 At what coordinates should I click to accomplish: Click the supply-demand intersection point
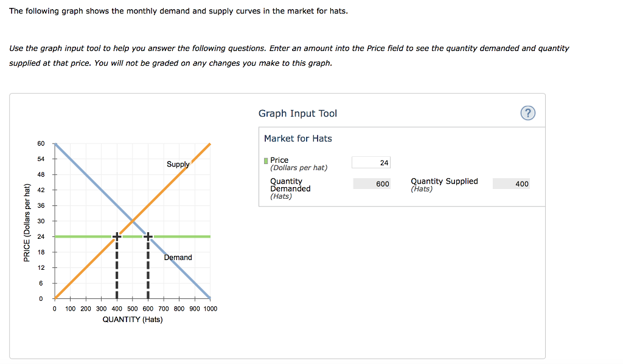click(132, 220)
